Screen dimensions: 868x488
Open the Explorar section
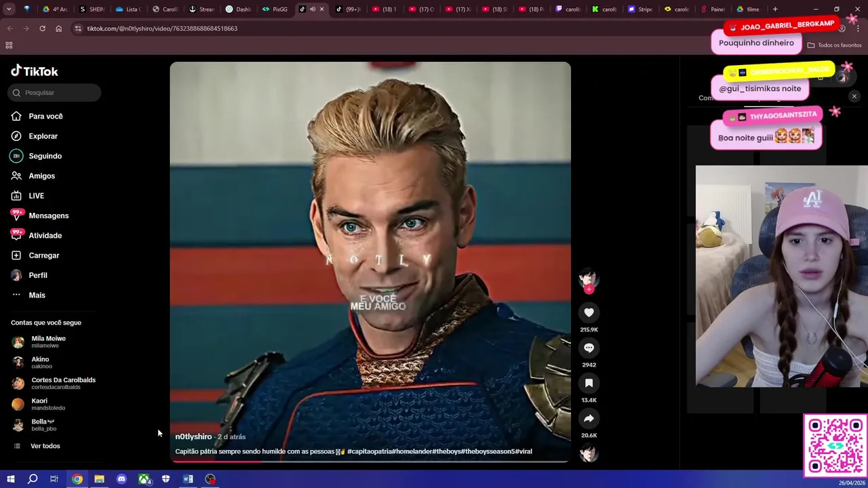34,136
